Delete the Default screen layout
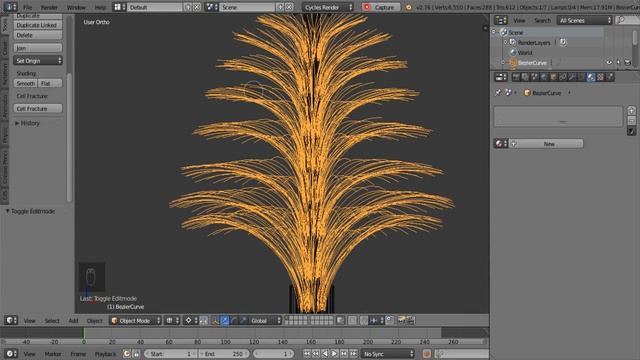 click(x=197, y=7)
